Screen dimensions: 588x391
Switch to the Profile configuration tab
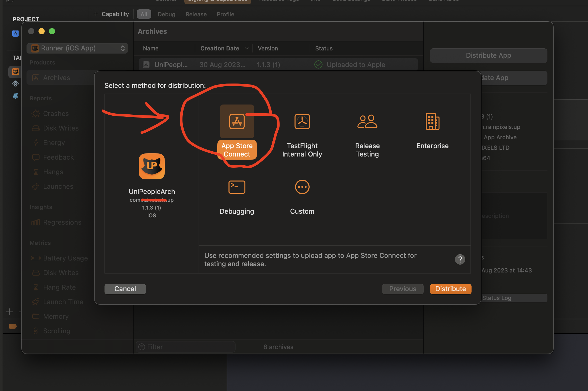tap(225, 14)
